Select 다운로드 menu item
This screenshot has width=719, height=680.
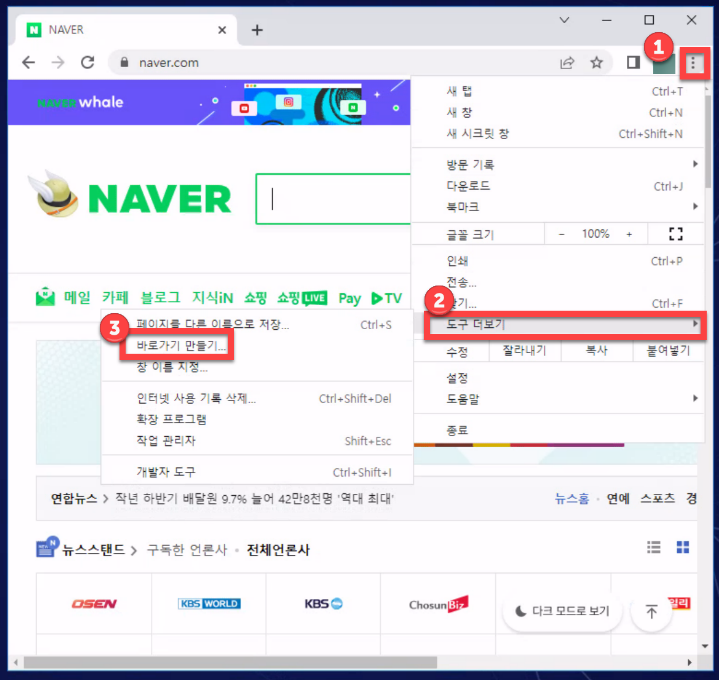[558, 186]
